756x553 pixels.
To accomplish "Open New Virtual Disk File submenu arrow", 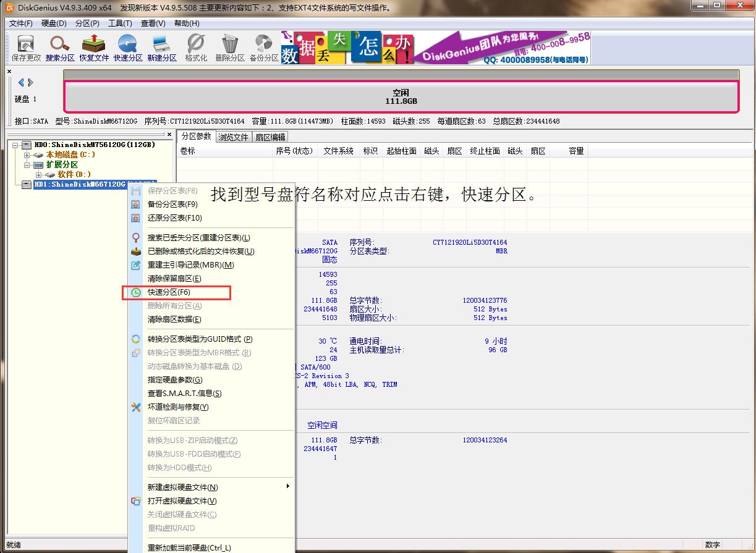I will point(287,486).
